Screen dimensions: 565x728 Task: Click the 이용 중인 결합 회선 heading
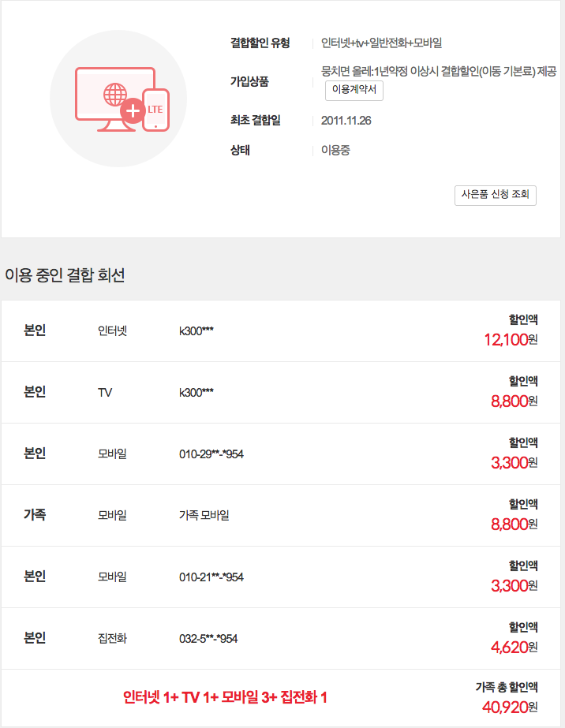coord(65,275)
